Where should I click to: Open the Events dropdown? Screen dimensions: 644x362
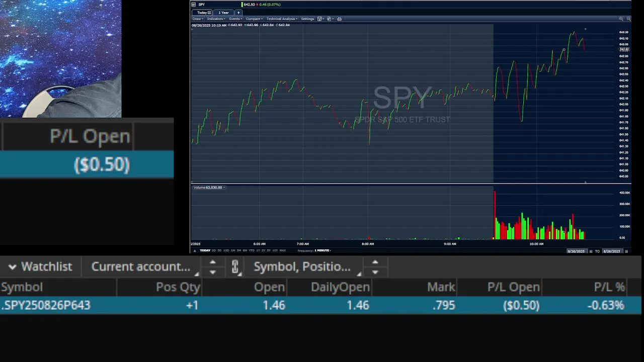coord(235,19)
